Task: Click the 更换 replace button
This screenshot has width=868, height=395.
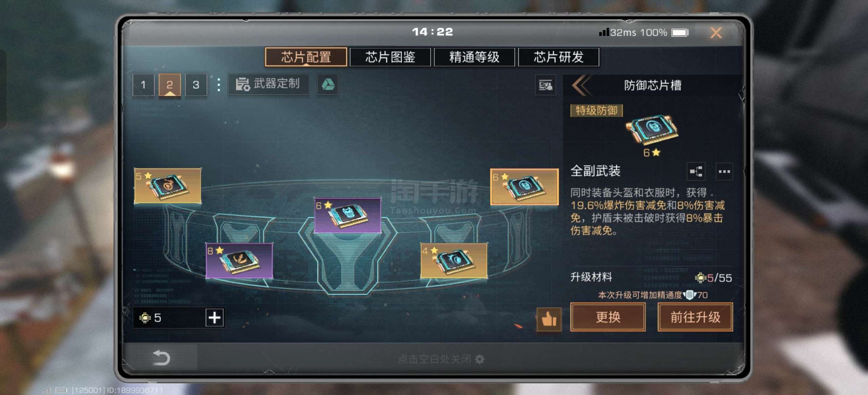Action: 608,317
